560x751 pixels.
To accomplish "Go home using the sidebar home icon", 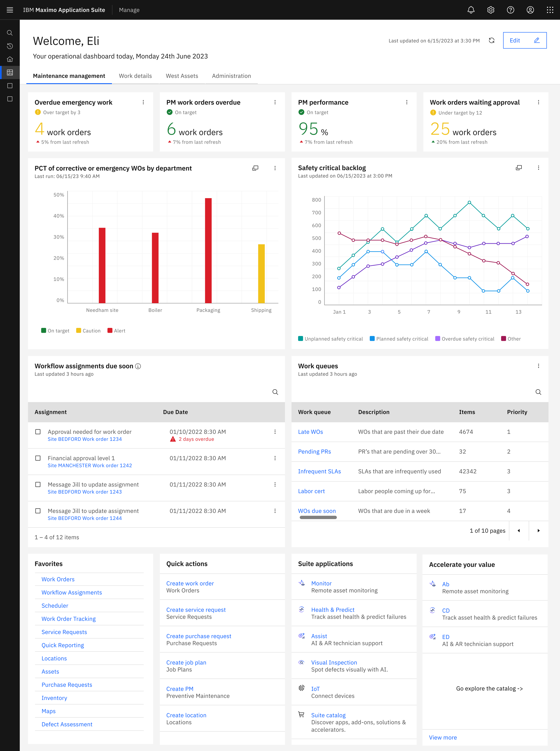I will 9,59.
